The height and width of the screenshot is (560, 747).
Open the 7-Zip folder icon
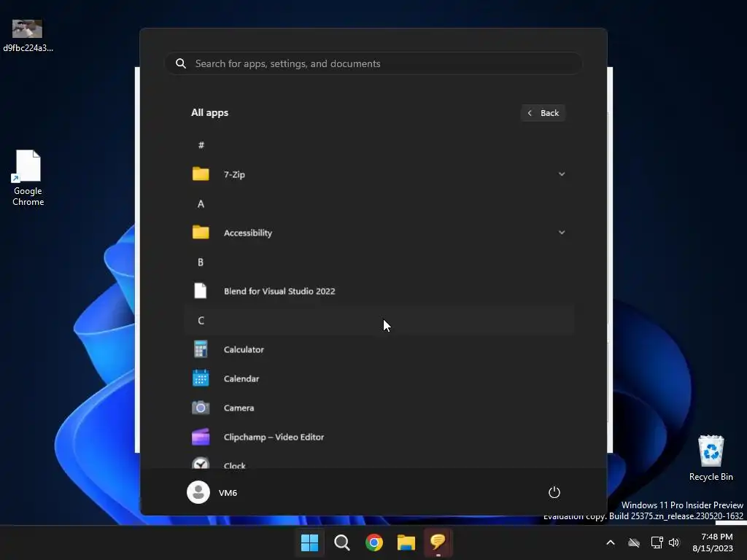201,174
